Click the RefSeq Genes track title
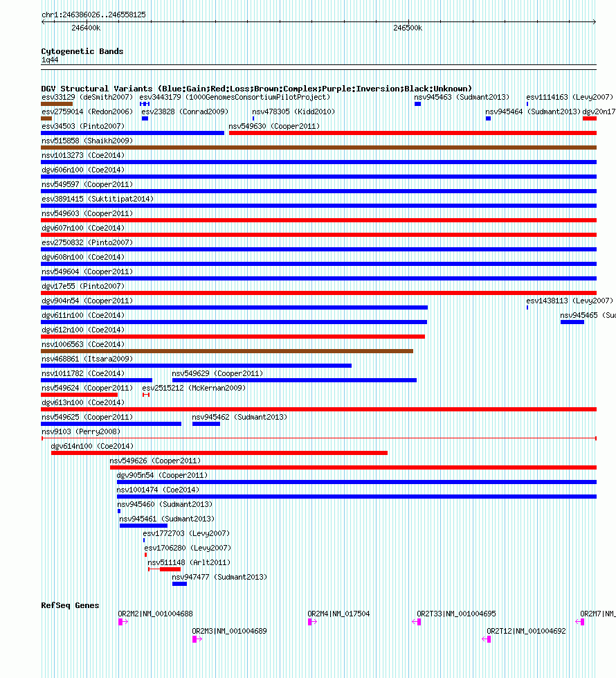Viewport: 616px width, 678px height. coord(70,605)
